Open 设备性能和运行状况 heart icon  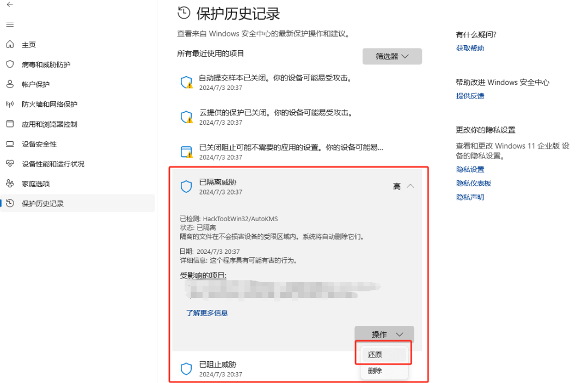click(10, 163)
